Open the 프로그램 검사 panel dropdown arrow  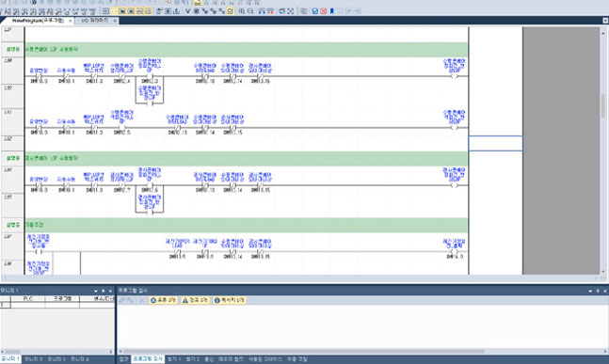pyautogui.click(x=590, y=291)
